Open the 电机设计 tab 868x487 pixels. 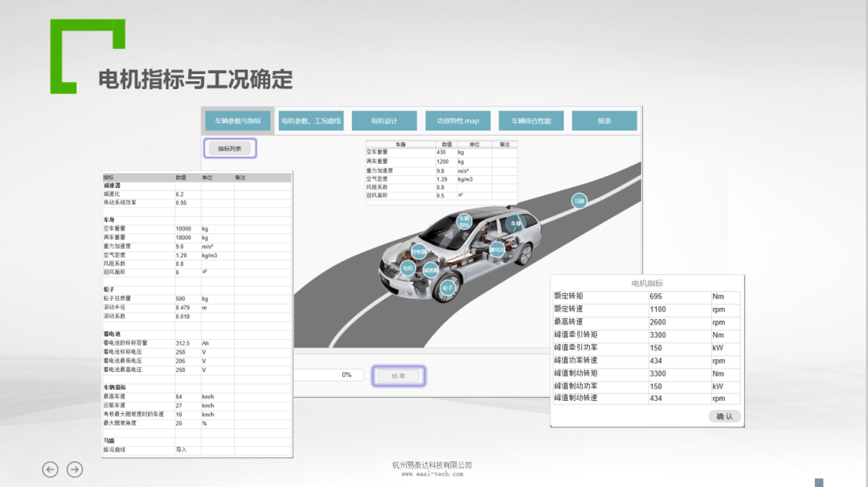tap(384, 121)
